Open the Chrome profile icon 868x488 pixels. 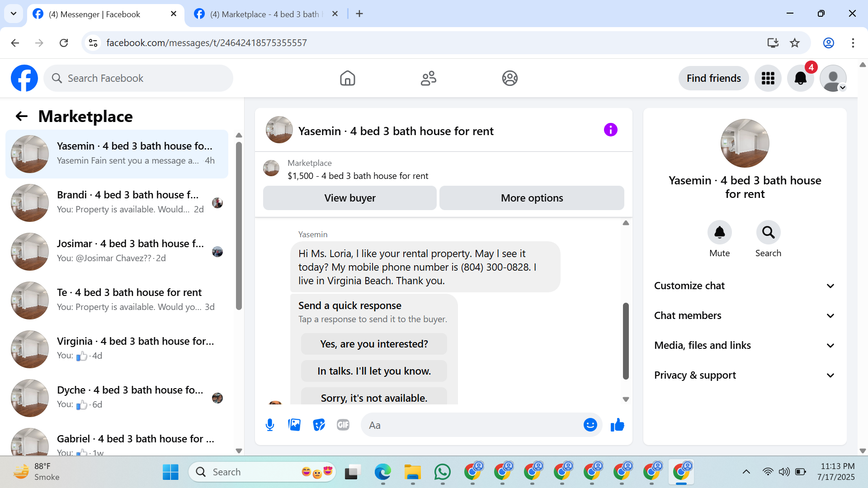pyautogui.click(x=828, y=43)
